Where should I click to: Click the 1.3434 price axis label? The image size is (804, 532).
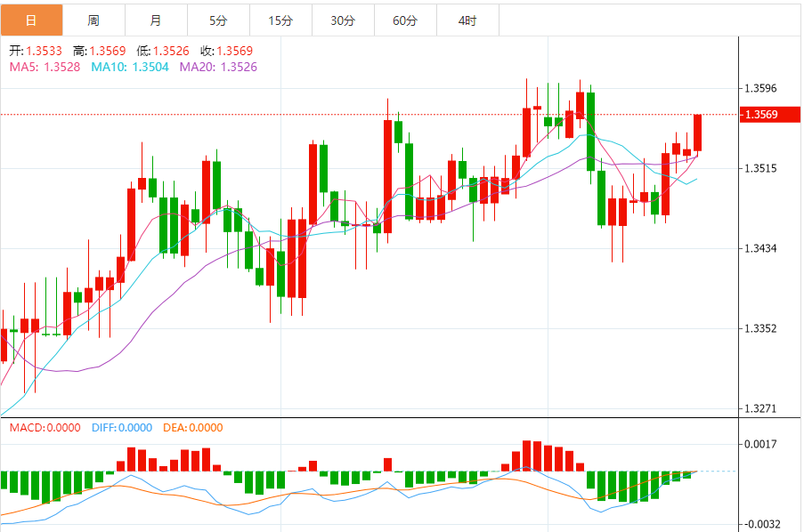761,248
